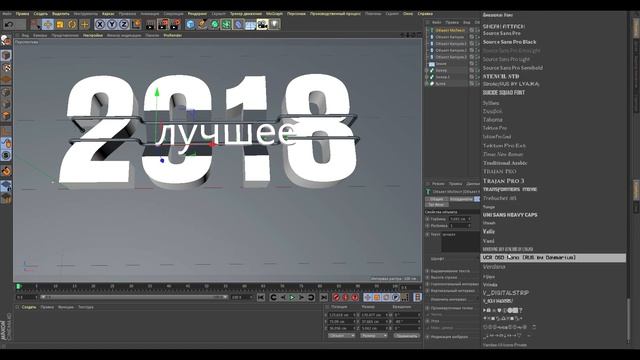The width and height of the screenshot is (640, 360).
Task: Click the green frame 0 timeline marker
Action: (18, 287)
